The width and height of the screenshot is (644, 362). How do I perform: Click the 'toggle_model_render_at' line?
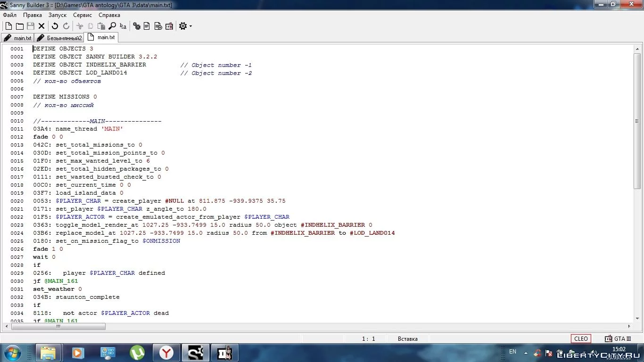[203, 225]
